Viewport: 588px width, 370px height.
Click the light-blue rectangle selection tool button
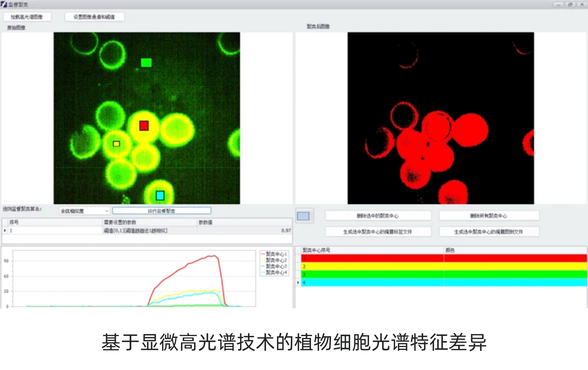pyautogui.click(x=303, y=216)
